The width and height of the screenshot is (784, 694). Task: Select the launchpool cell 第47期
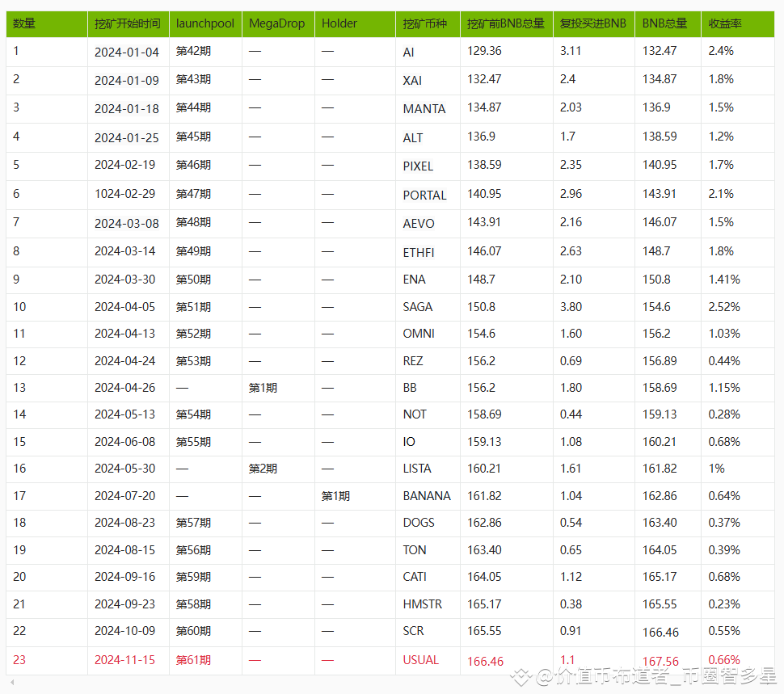pos(193,194)
